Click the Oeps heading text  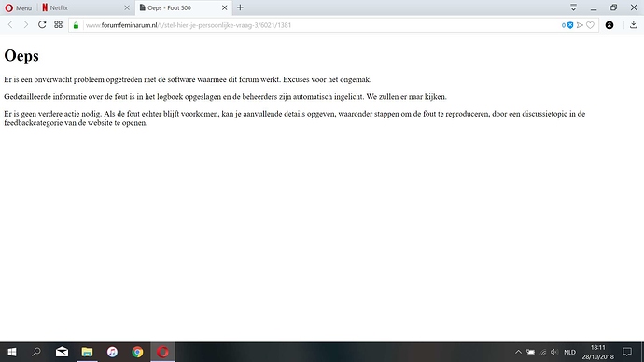click(x=21, y=56)
